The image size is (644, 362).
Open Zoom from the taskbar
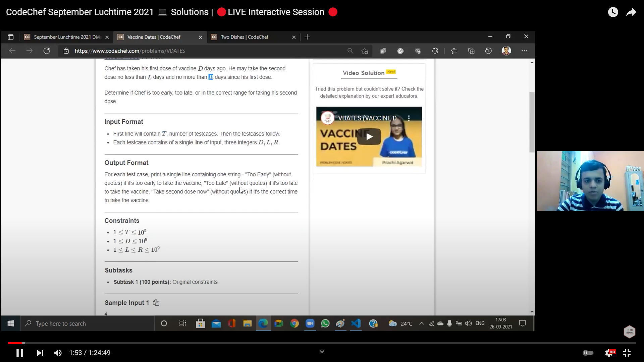pos(310,323)
